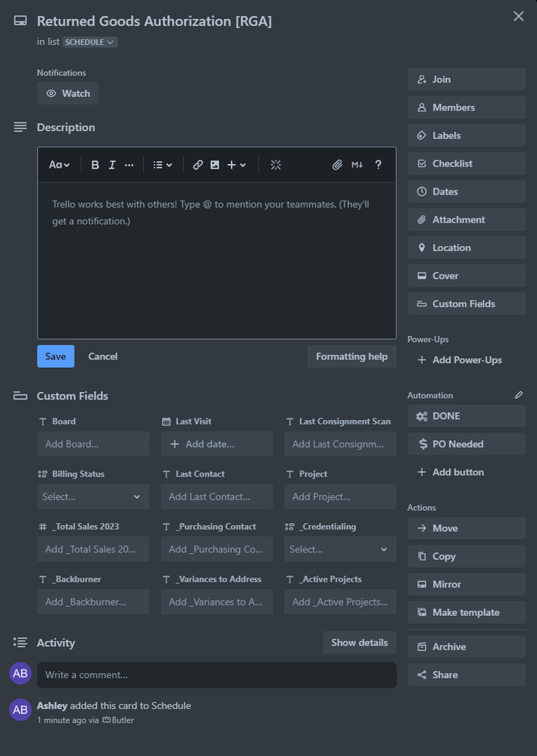The image size is (537, 756).
Task: Open SCHEDULE list dropdown
Action: point(89,42)
